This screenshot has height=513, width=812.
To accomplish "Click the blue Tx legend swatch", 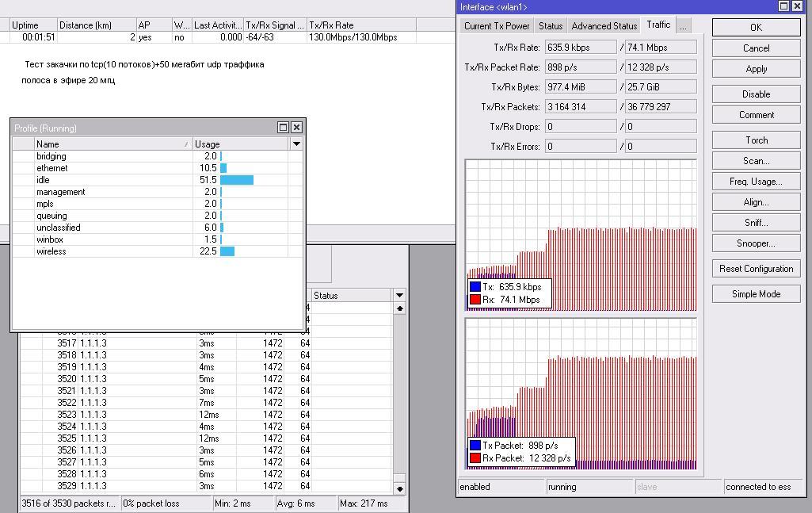I will pyautogui.click(x=475, y=287).
